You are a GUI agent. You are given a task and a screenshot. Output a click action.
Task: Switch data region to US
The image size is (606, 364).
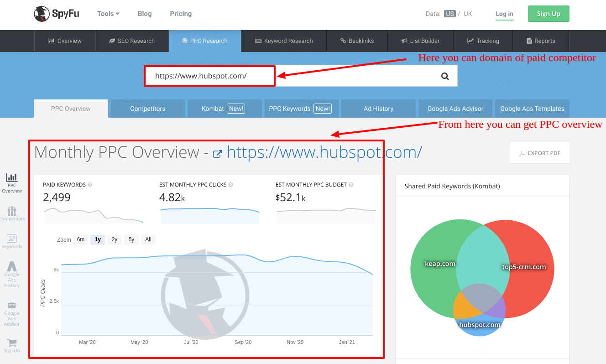pos(450,14)
